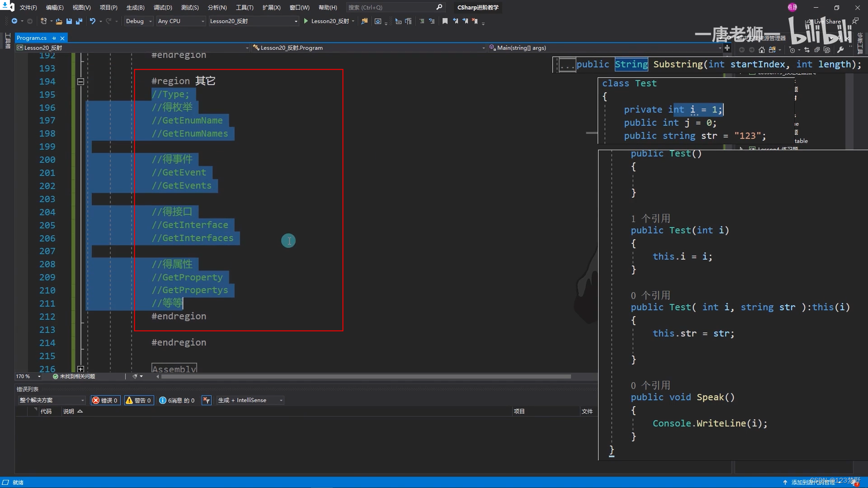
Task: Click the Find in Files toolbar icon
Action: click(x=364, y=21)
